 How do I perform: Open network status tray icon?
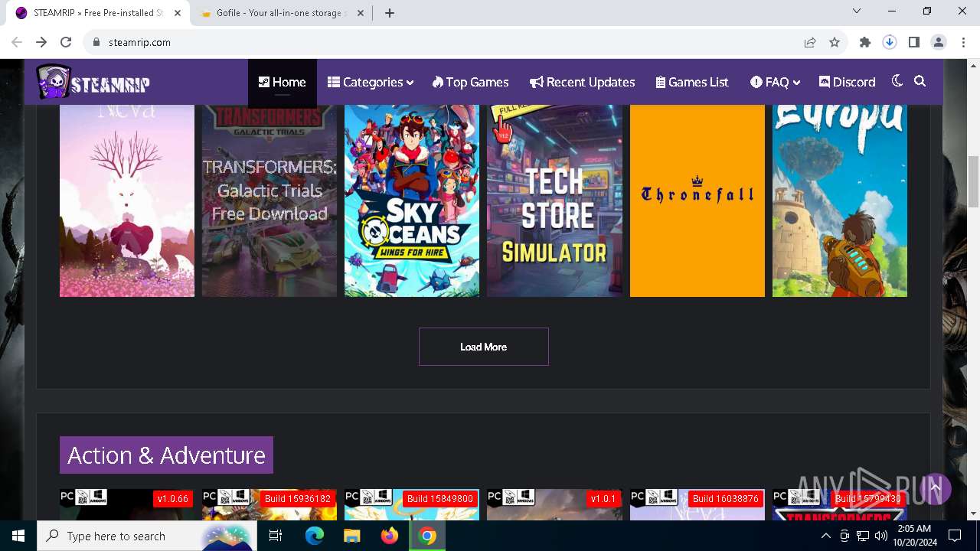pos(863,536)
